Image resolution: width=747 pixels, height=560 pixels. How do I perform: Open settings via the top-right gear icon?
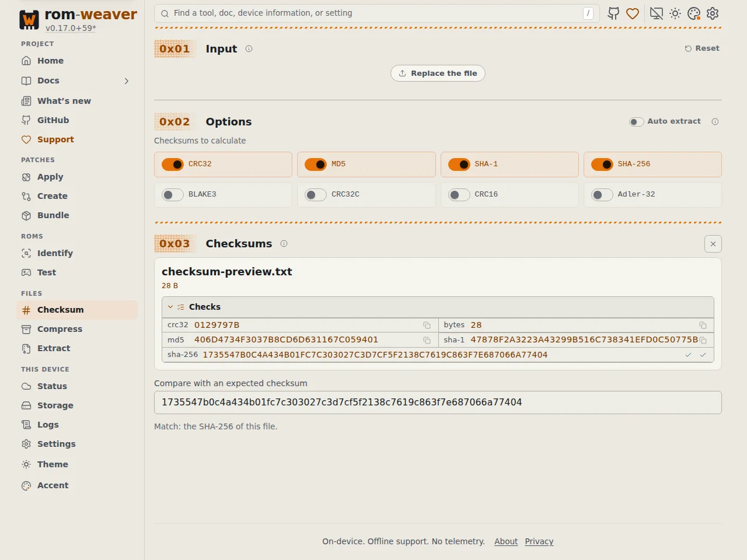click(x=713, y=13)
